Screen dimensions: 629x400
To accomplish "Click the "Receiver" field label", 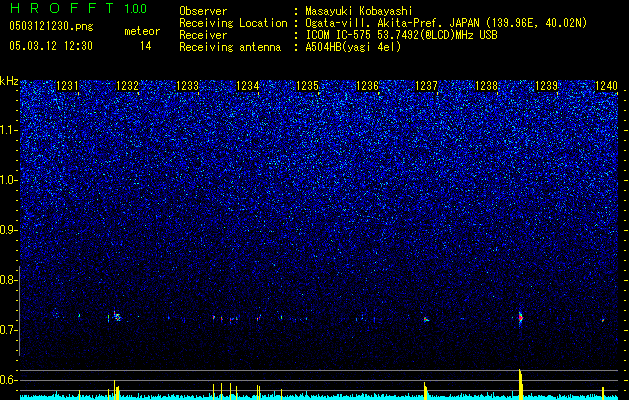I will click(203, 35).
